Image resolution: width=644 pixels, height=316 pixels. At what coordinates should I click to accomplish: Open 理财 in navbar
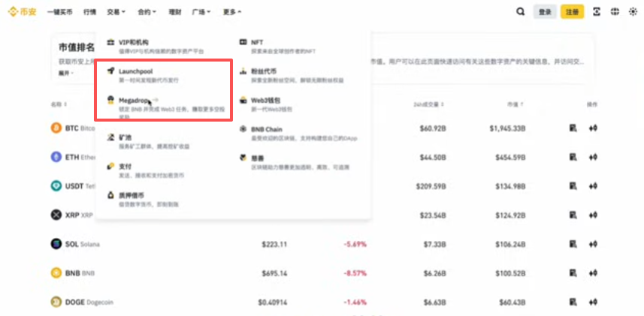click(x=175, y=12)
